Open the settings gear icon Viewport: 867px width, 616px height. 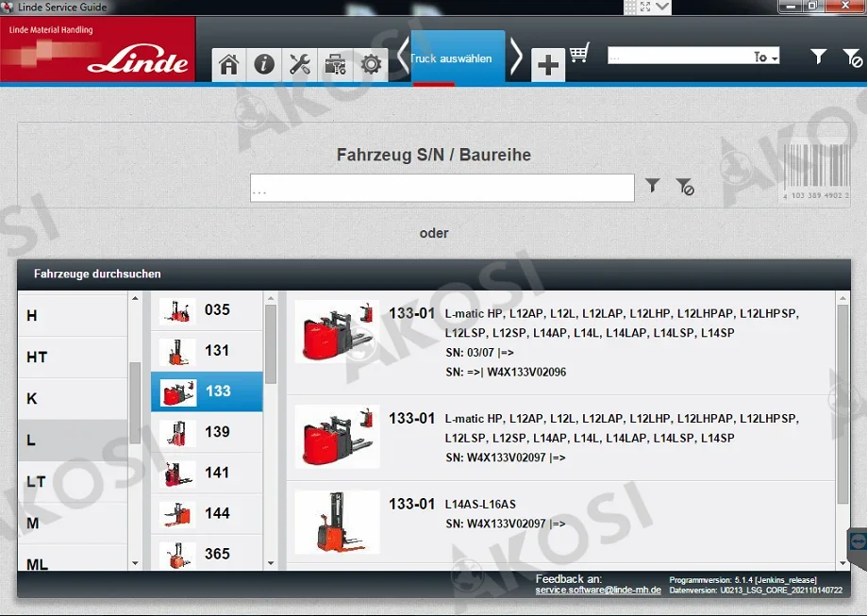click(x=371, y=65)
